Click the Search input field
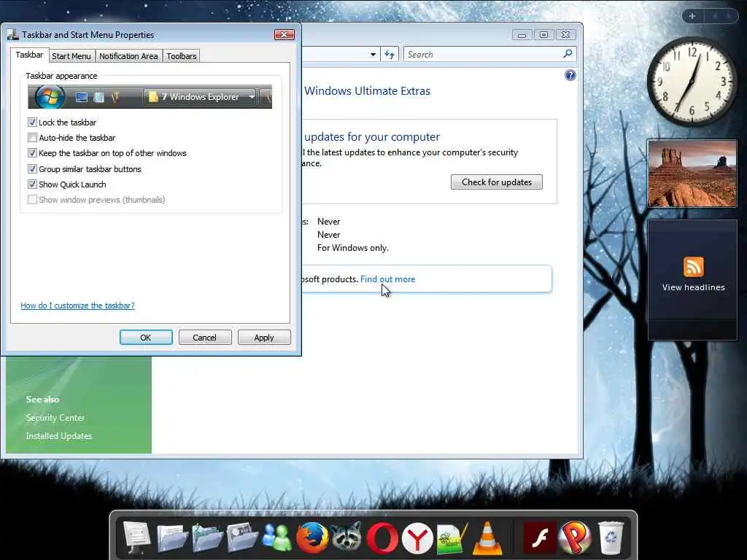 point(484,54)
